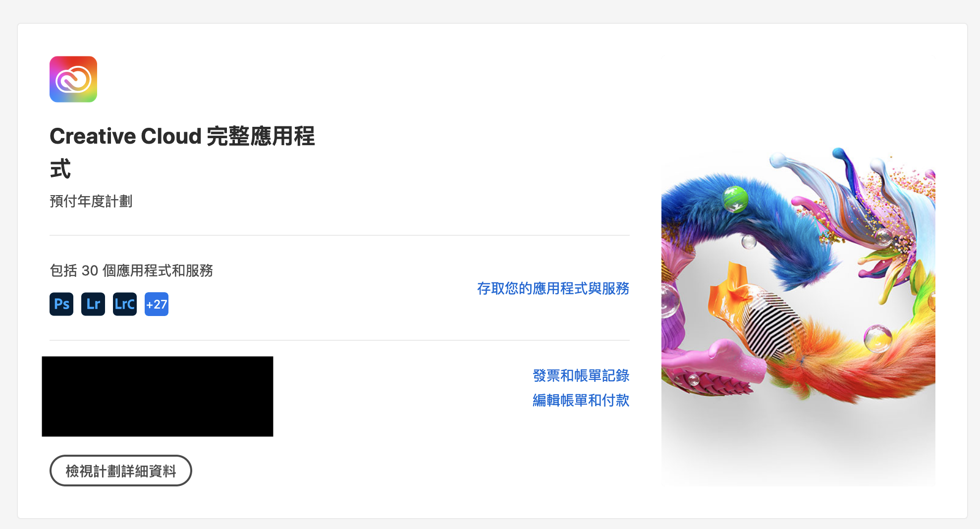Open the 發票和帳單記錄 link

[x=581, y=375]
